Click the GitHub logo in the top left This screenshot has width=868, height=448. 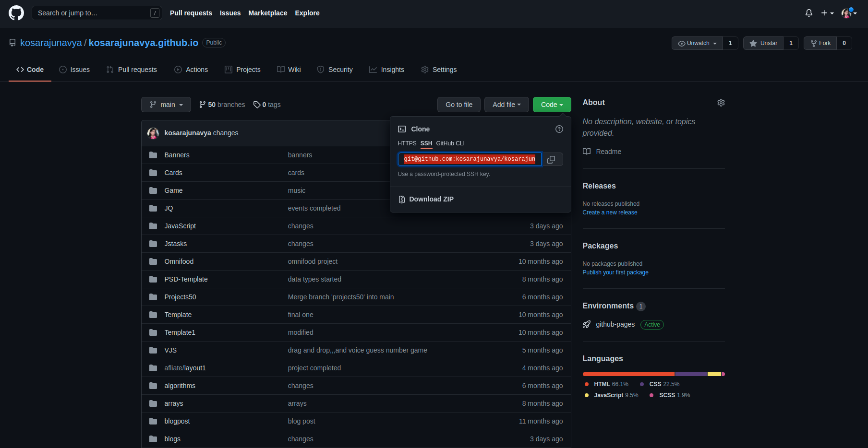click(16, 13)
